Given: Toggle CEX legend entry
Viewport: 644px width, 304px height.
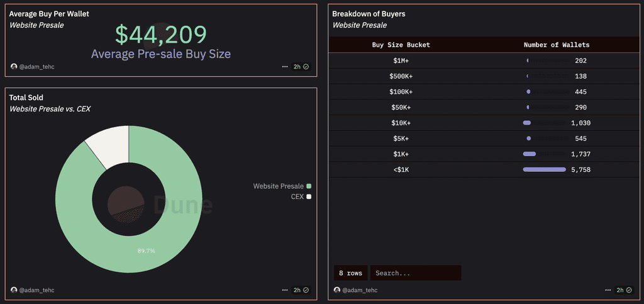Looking at the screenshot, I should coord(301,197).
